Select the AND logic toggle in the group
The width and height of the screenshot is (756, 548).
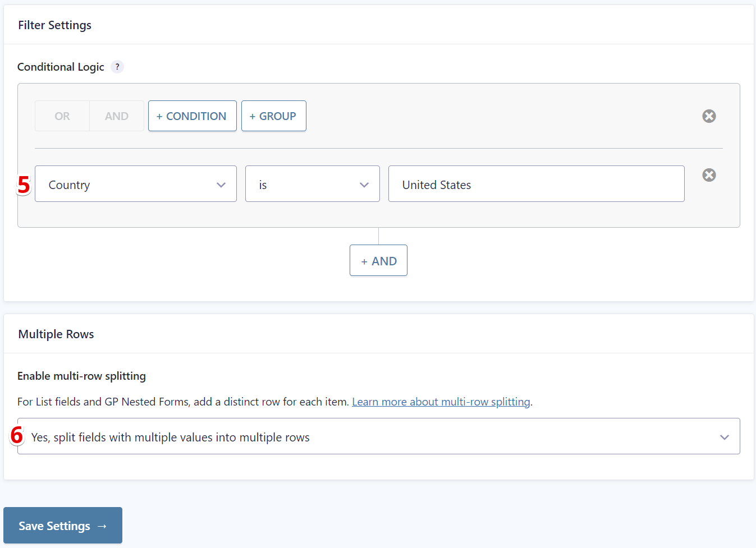pos(117,116)
